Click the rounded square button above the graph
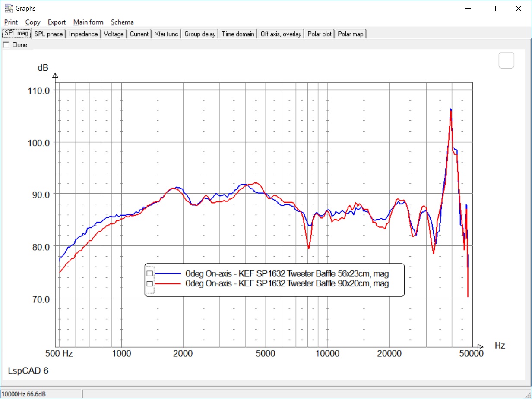 point(507,60)
